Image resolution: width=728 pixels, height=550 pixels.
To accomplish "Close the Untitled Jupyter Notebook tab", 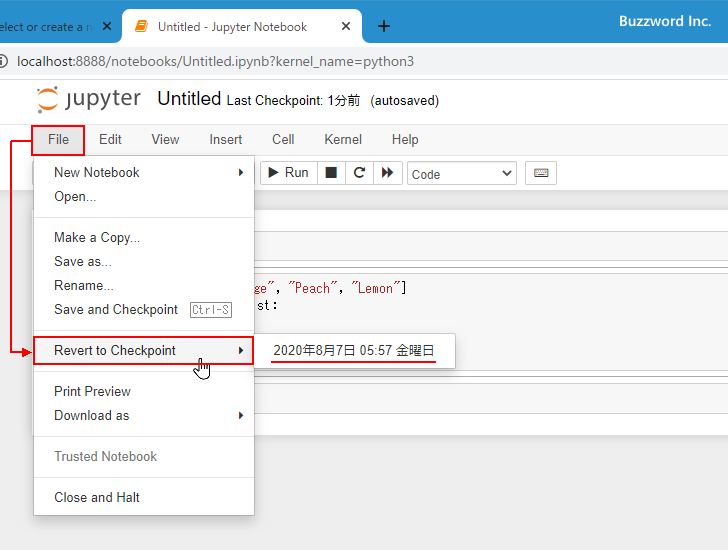I will tap(346, 26).
